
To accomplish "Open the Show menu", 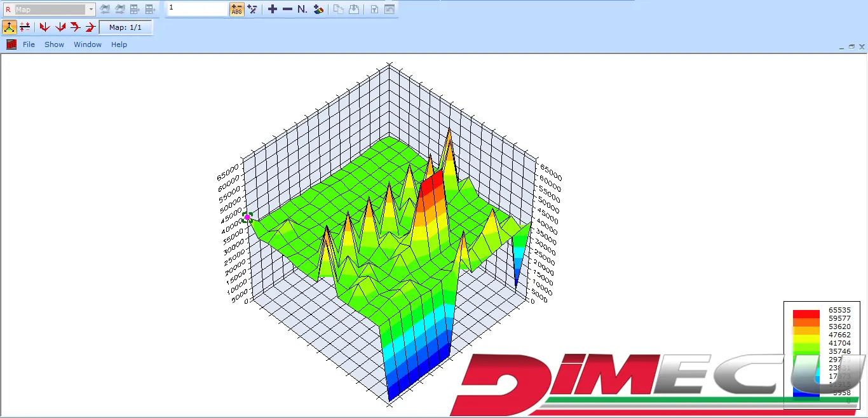I will point(54,44).
